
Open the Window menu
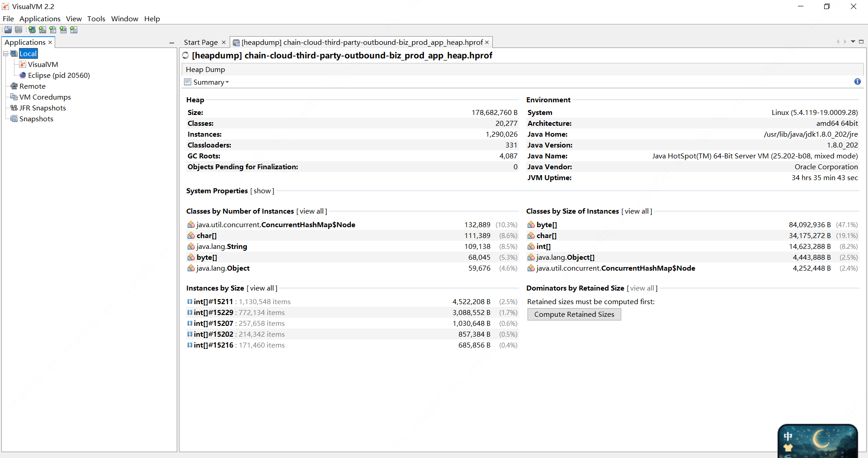coord(125,19)
